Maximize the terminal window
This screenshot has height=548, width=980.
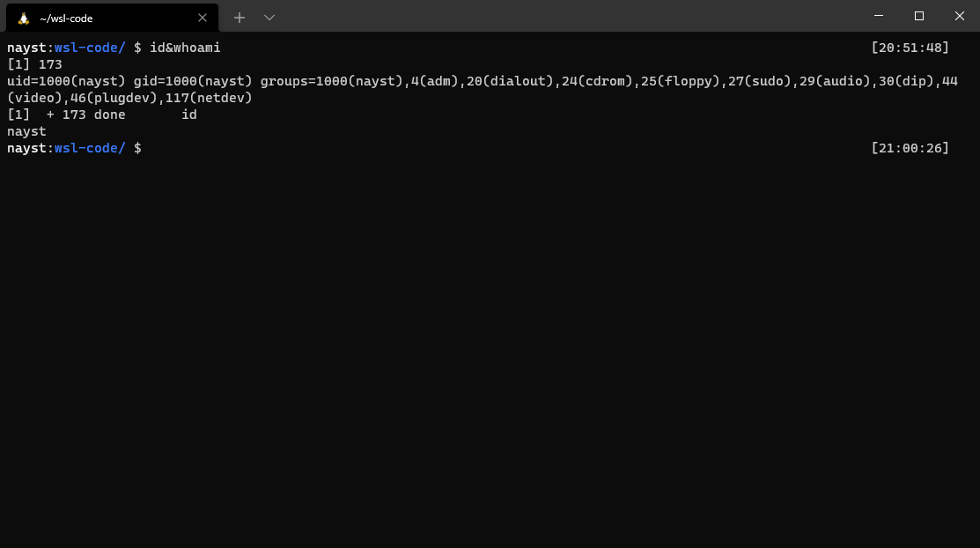(x=918, y=16)
